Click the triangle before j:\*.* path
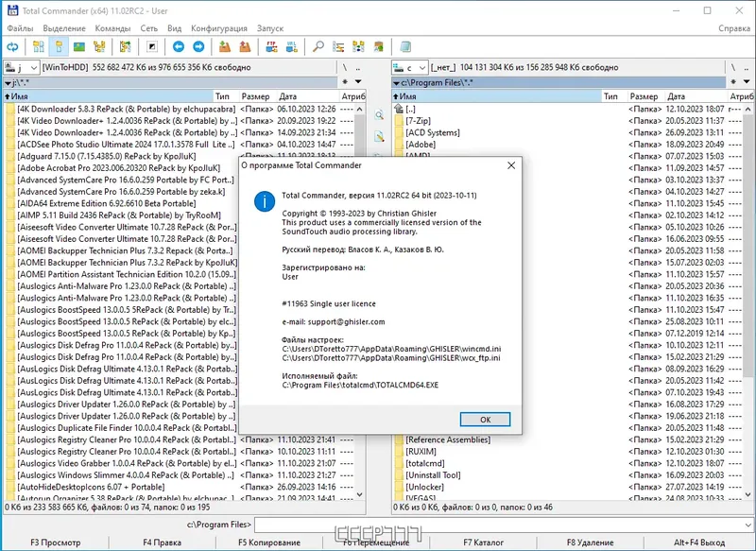The width and height of the screenshot is (756, 551). coord(8,83)
